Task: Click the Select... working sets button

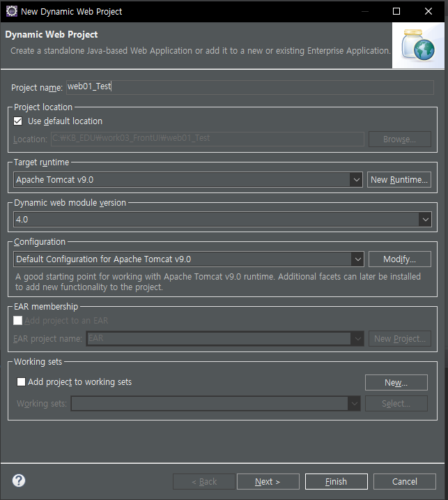Action: (x=396, y=404)
